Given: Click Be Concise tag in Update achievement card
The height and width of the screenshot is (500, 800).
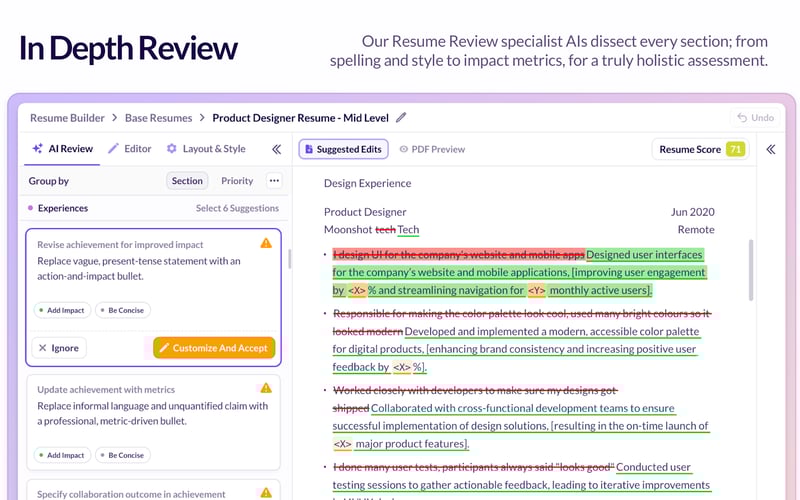Looking at the screenshot, I should click(122, 455).
